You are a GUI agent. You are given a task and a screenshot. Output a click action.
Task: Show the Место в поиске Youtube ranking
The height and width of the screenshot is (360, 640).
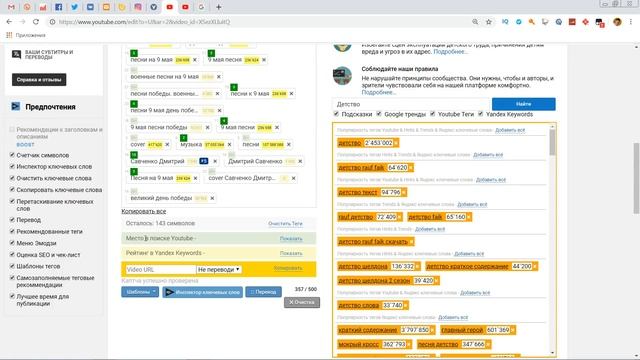(291, 239)
